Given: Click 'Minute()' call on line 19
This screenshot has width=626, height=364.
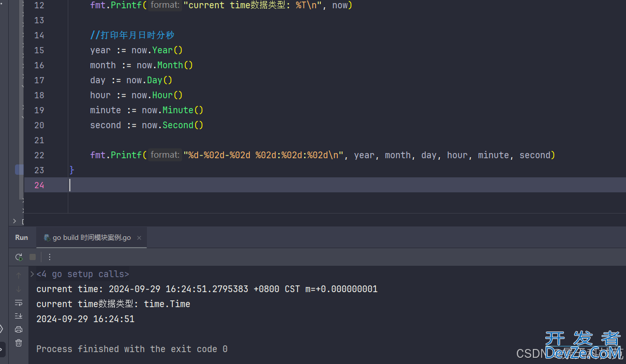Looking at the screenshot, I should (183, 110).
